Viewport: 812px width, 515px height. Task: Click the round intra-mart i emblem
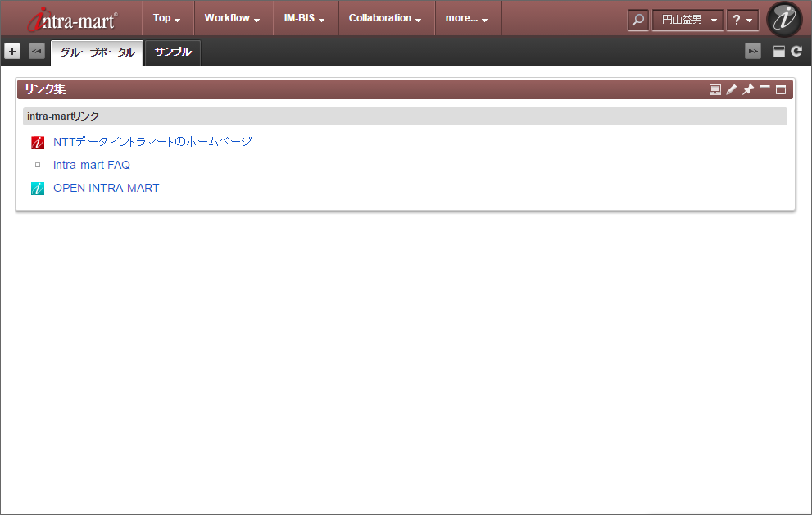pyautogui.click(x=784, y=19)
